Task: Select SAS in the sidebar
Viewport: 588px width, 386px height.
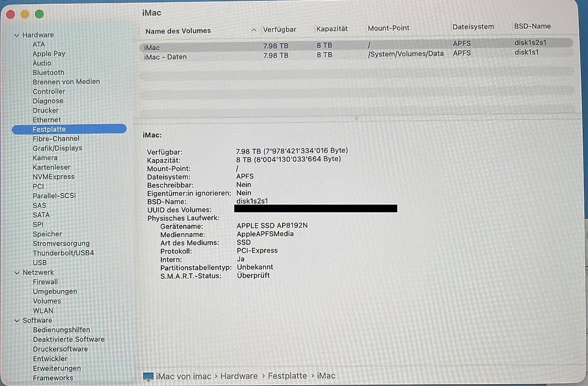Action: tap(39, 205)
